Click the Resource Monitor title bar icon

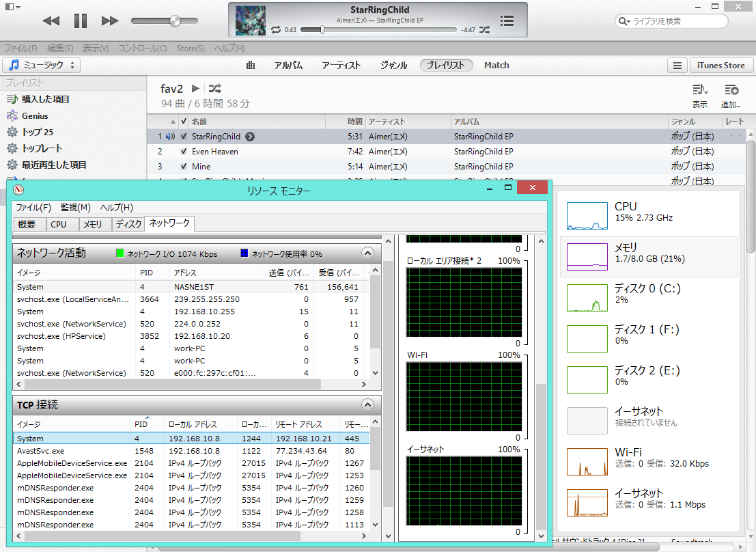(18, 190)
